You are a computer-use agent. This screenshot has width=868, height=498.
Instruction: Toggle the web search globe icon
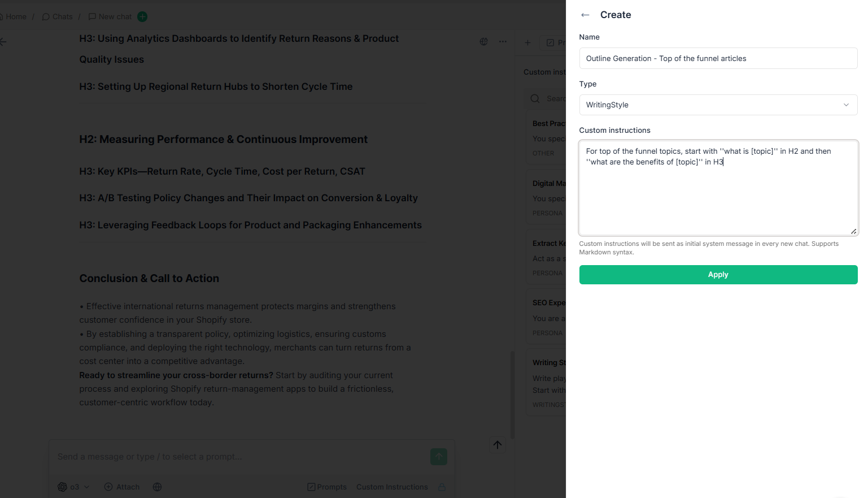click(x=158, y=487)
